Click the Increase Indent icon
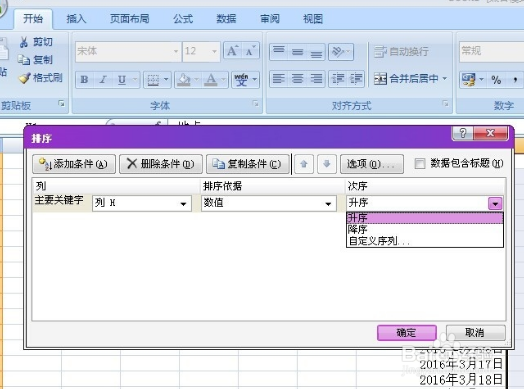 [356, 79]
